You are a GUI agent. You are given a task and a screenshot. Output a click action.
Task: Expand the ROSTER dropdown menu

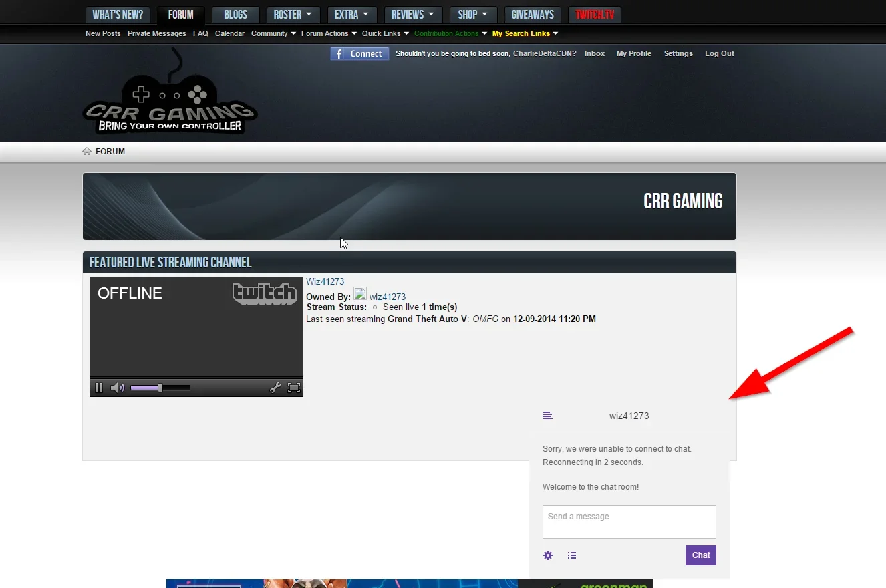click(293, 15)
